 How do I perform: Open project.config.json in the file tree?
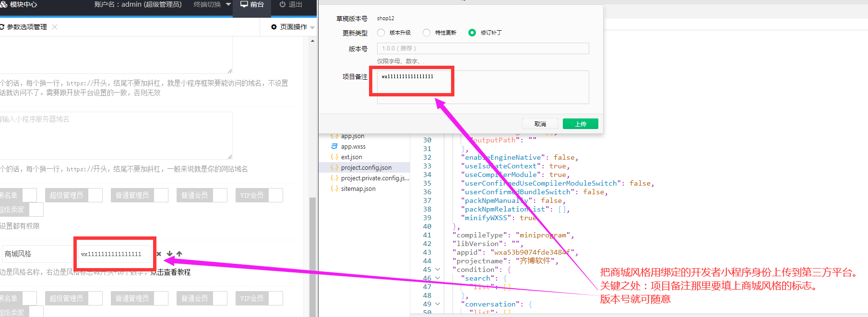point(366,167)
